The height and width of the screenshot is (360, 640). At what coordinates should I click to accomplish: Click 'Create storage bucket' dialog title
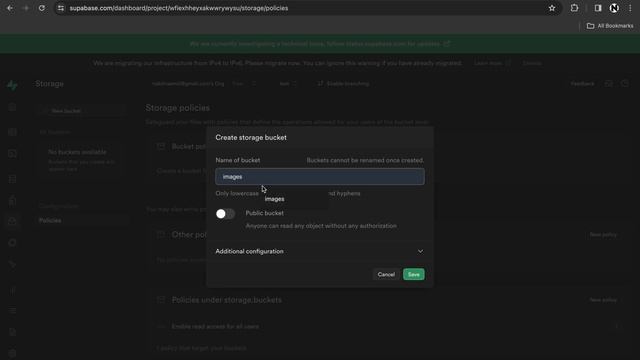coord(251,138)
